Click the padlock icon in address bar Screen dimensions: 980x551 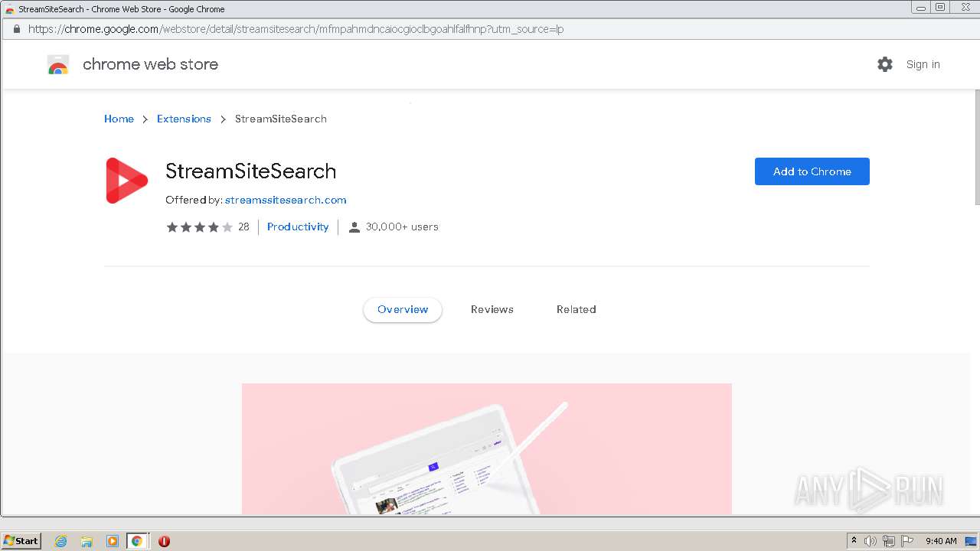point(16,29)
